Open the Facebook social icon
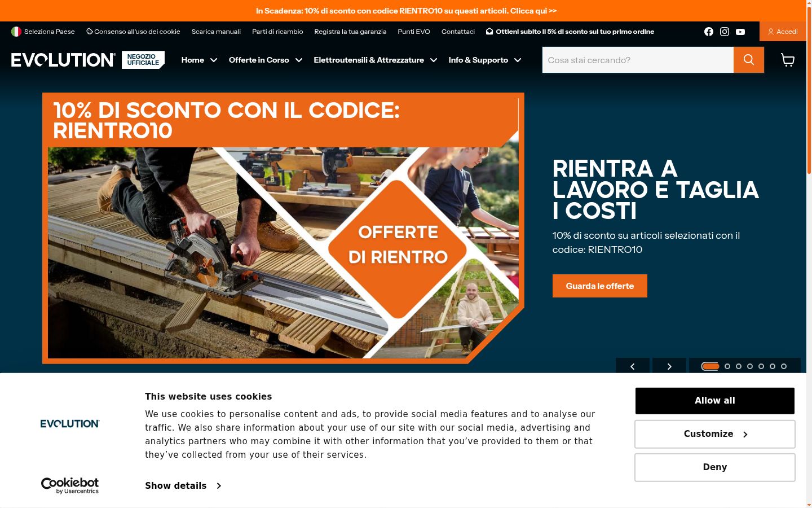 pyautogui.click(x=709, y=32)
